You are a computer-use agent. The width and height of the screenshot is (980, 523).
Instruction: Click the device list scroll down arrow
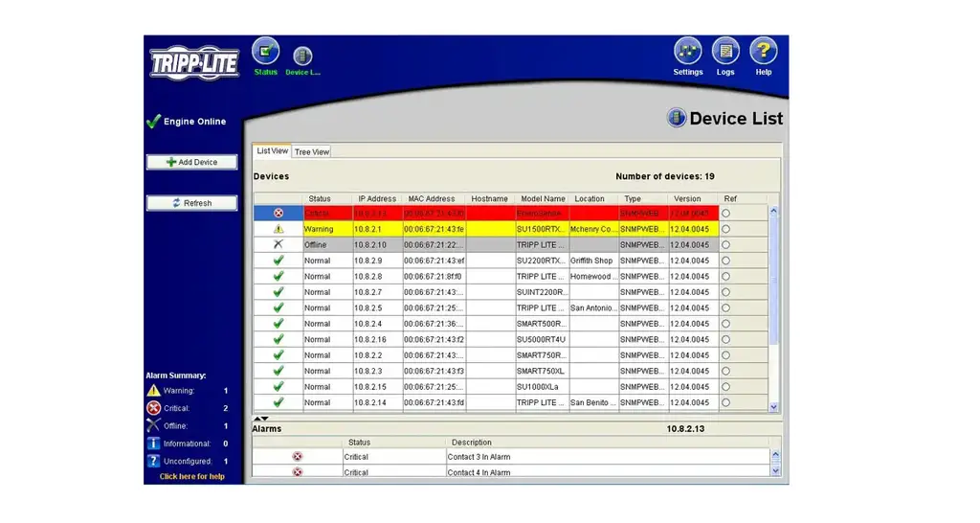[x=773, y=407]
